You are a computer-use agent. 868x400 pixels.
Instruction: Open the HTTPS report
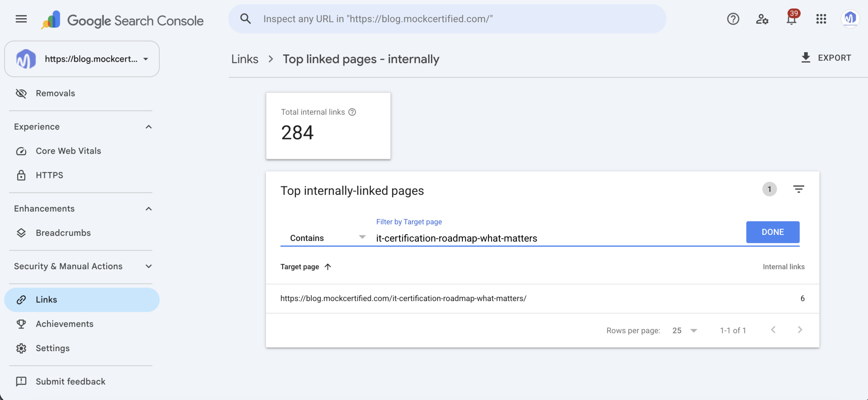point(82,175)
